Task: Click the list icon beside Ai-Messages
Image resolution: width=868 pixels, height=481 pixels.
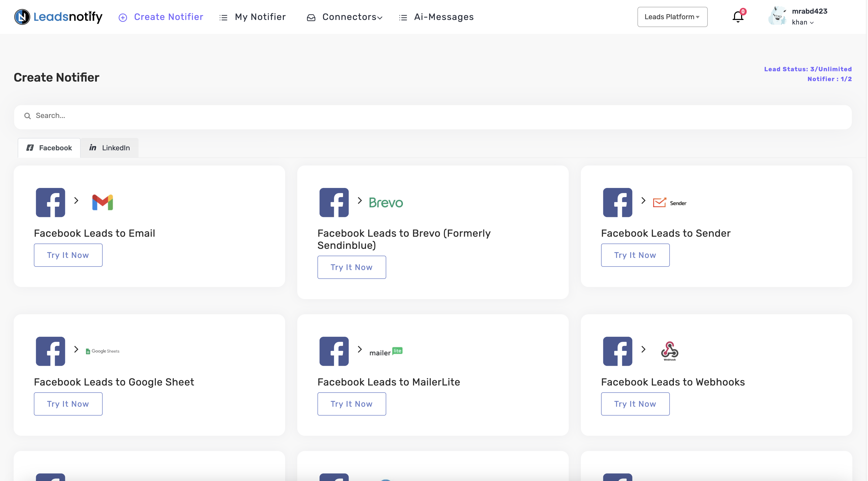Action: pyautogui.click(x=403, y=17)
